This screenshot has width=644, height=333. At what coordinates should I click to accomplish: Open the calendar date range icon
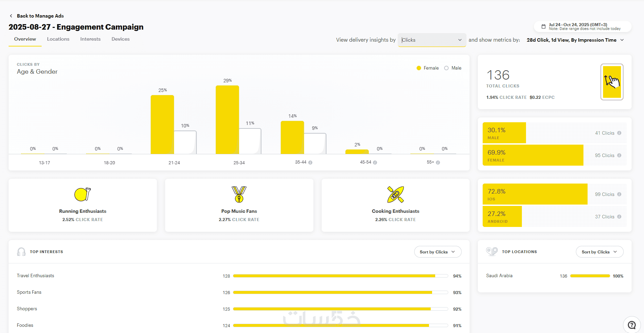(544, 27)
